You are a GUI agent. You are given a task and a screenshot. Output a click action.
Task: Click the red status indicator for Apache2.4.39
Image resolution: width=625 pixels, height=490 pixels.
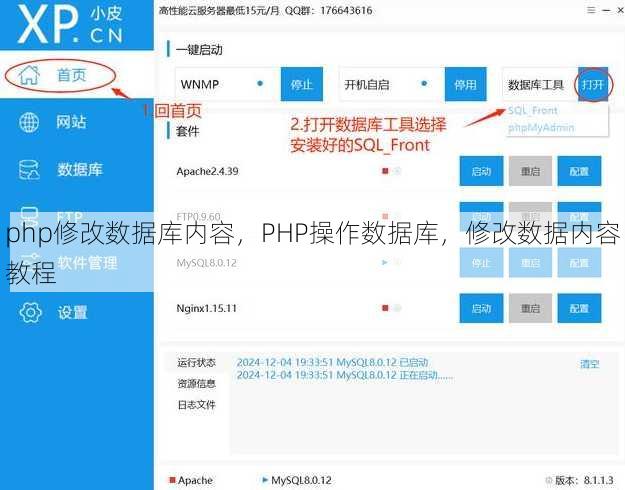[x=385, y=171]
